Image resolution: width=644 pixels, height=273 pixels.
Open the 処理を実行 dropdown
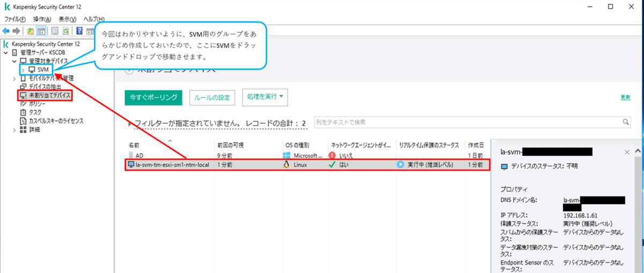tap(266, 97)
